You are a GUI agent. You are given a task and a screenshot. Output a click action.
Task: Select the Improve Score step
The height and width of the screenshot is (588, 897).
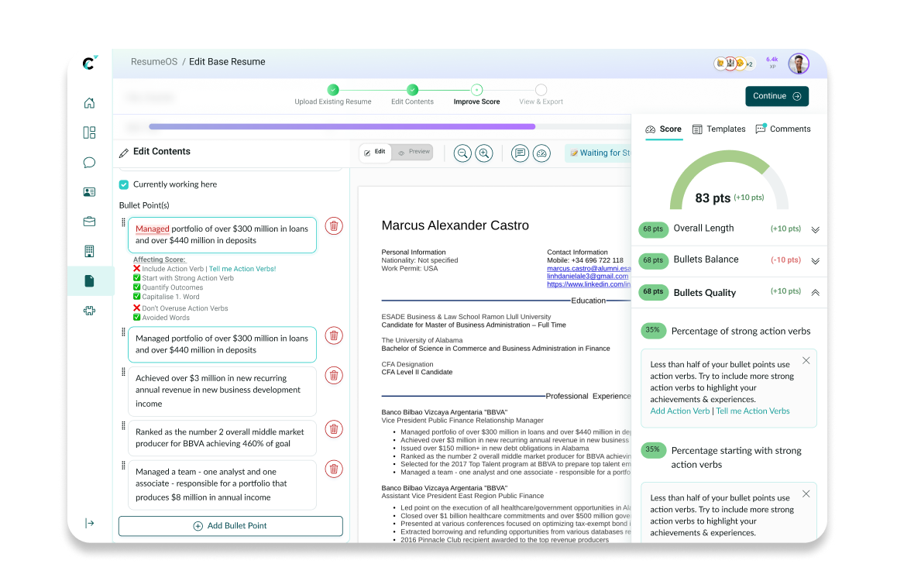click(476, 95)
